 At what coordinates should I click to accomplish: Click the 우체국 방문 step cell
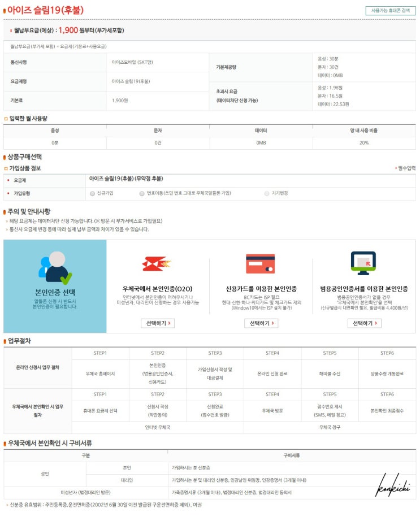pos(272,411)
